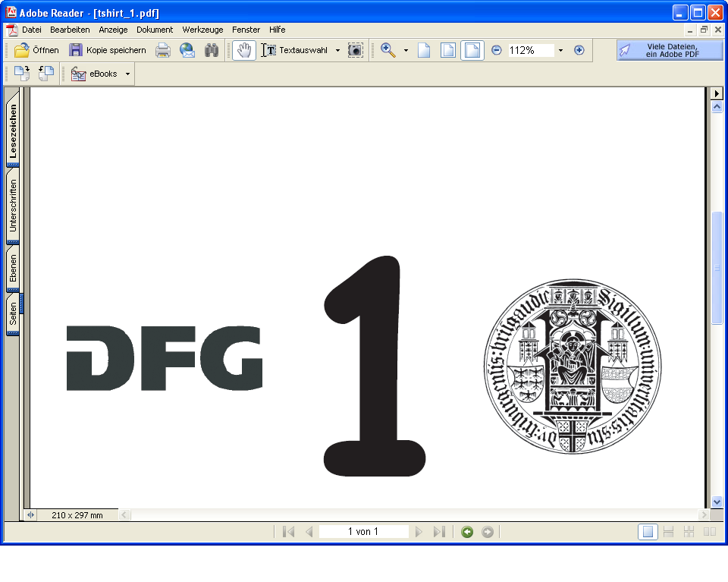Open the Hilfe menu
Screen dimensions: 728x582
pos(278,30)
